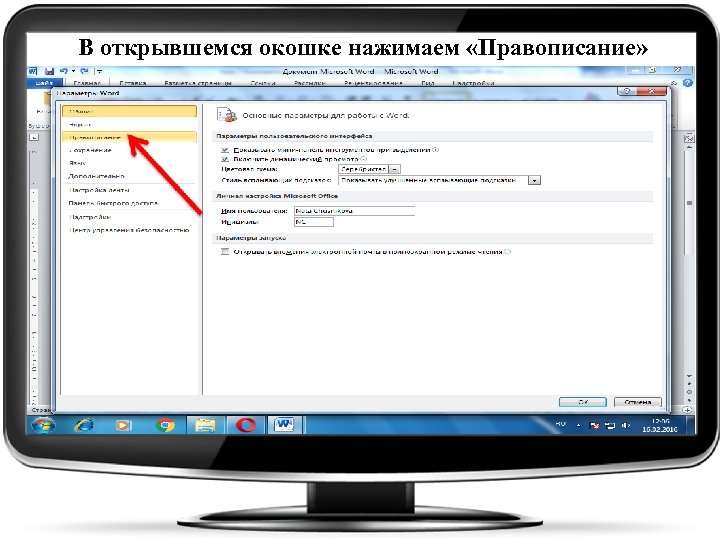Open the Дополнительно category

[129, 176]
